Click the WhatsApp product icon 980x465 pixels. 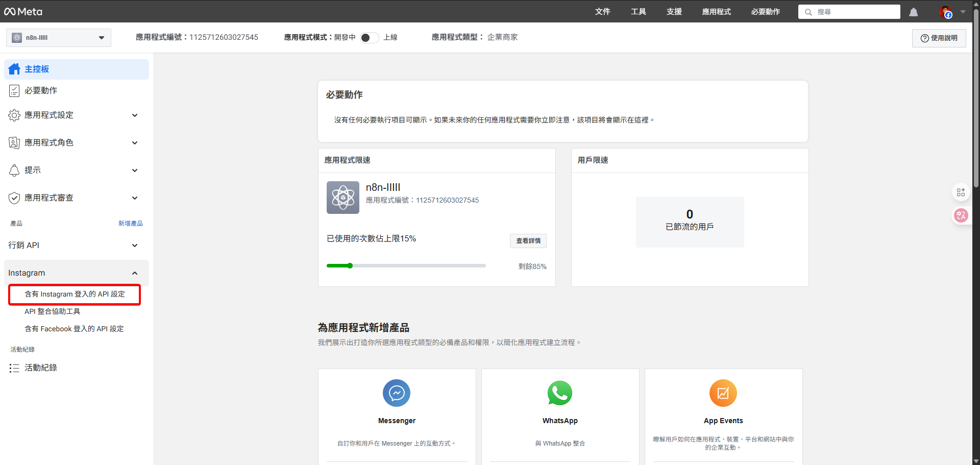click(x=559, y=393)
